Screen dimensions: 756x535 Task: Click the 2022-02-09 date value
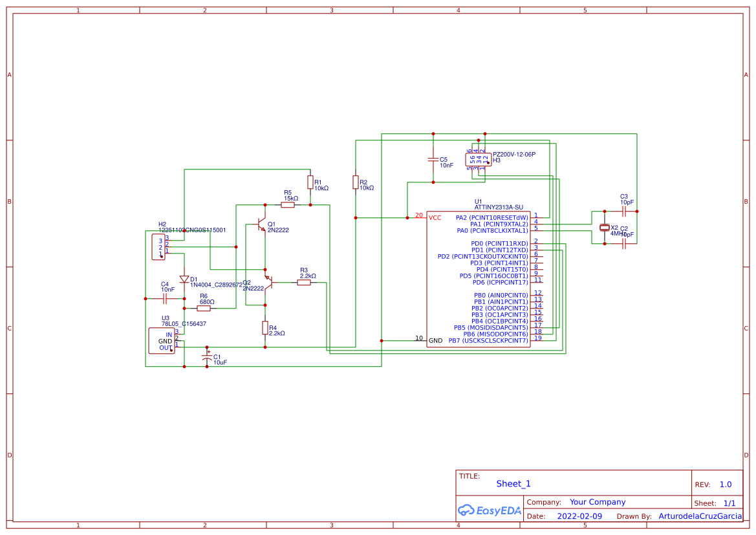click(579, 516)
